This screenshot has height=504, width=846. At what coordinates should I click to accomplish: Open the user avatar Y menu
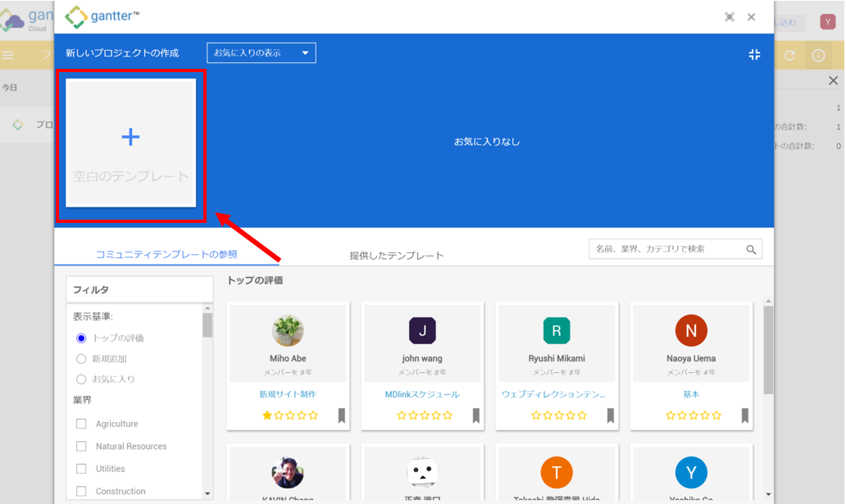click(826, 22)
